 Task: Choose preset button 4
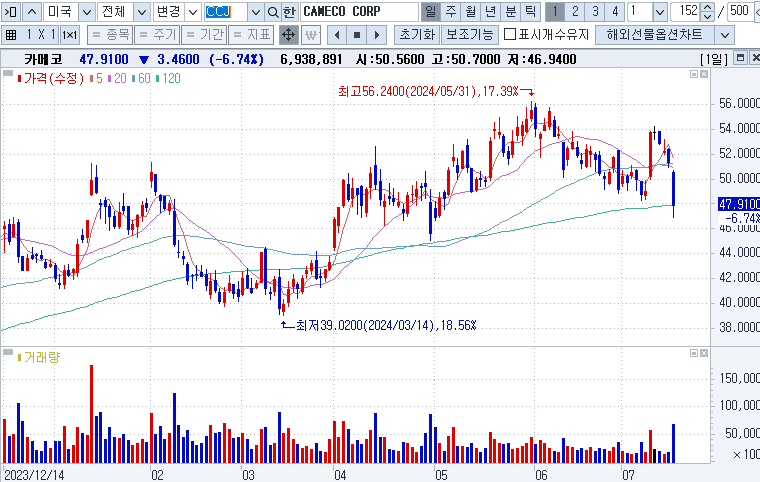click(x=615, y=12)
